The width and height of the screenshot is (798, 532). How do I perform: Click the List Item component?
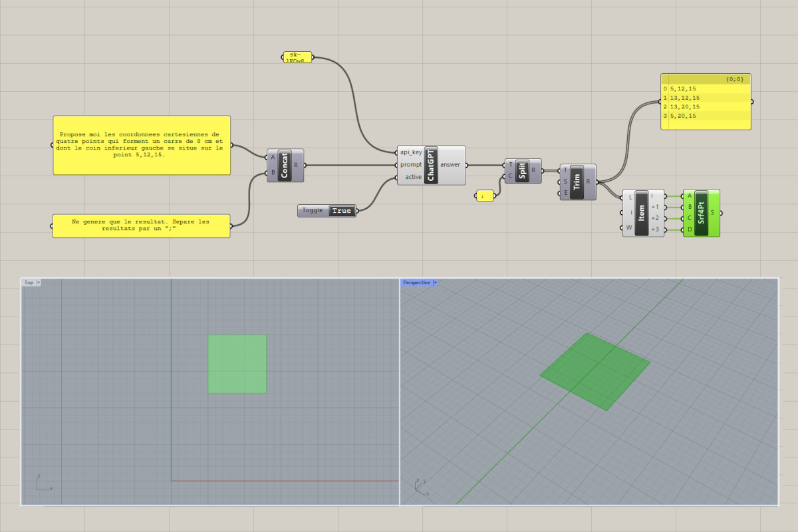tap(641, 212)
